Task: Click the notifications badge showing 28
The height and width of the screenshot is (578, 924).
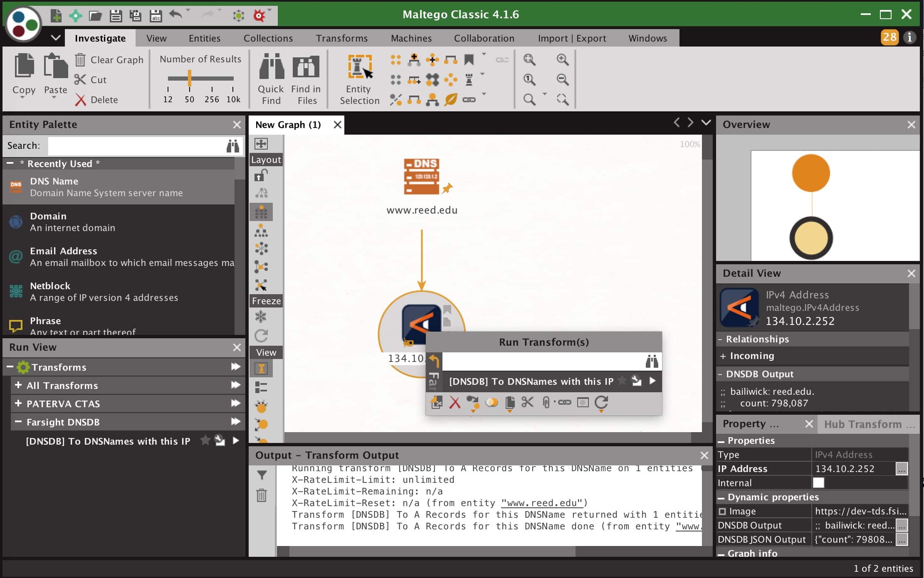Action: point(889,37)
